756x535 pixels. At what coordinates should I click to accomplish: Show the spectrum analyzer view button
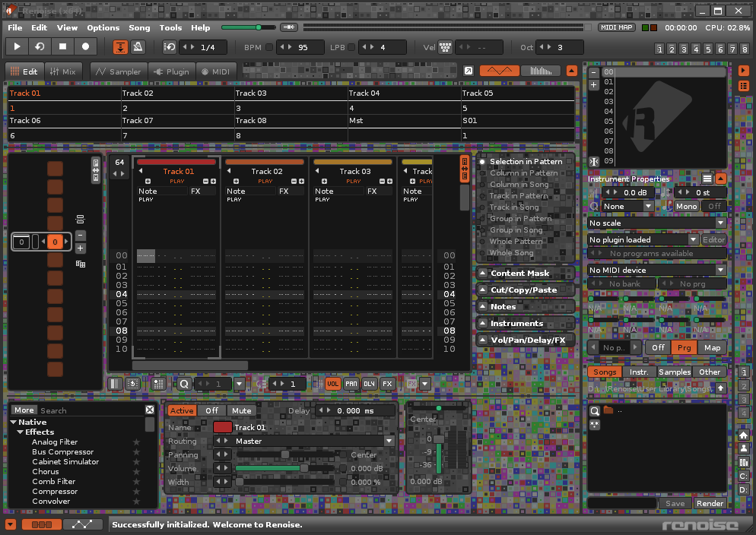tap(541, 71)
